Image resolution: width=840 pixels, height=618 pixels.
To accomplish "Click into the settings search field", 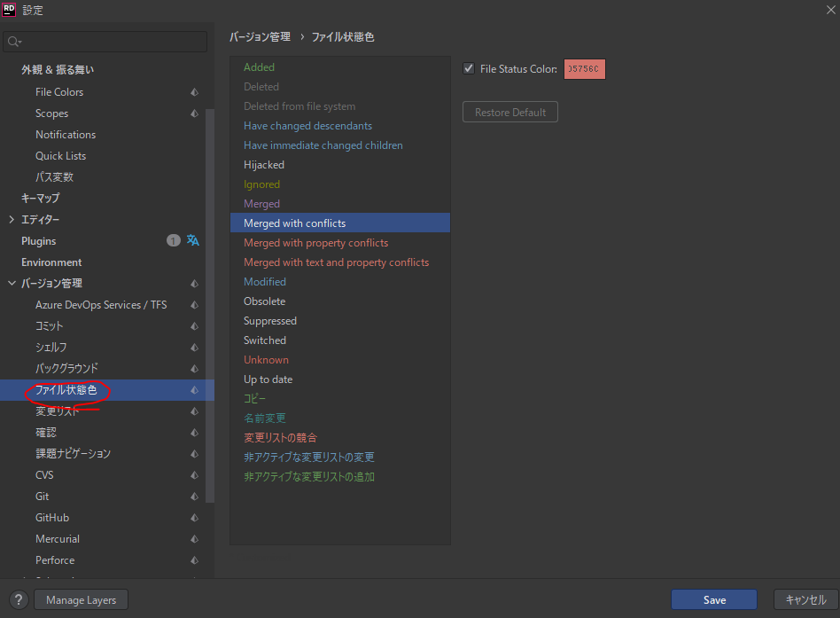I will pyautogui.click(x=111, y=42).
